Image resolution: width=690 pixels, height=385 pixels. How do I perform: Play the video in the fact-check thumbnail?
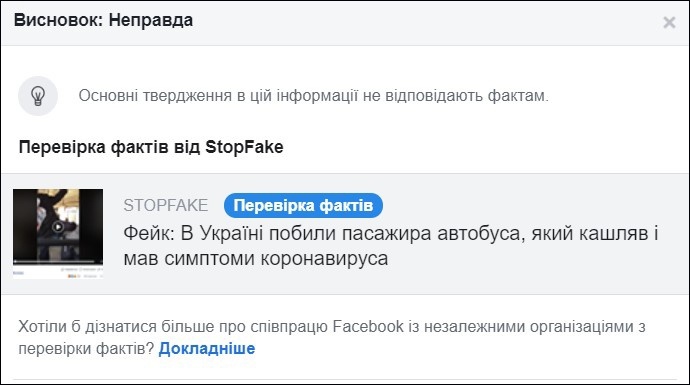point(58,227)
